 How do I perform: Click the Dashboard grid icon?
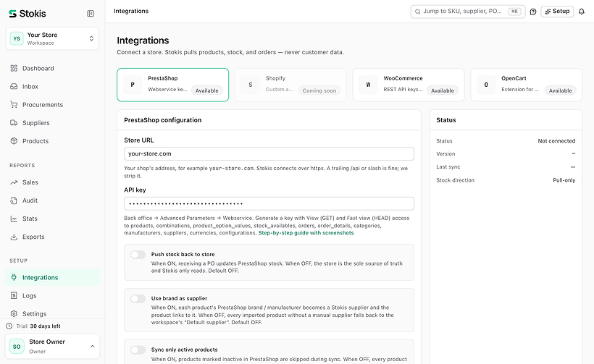tap(14, 69)
